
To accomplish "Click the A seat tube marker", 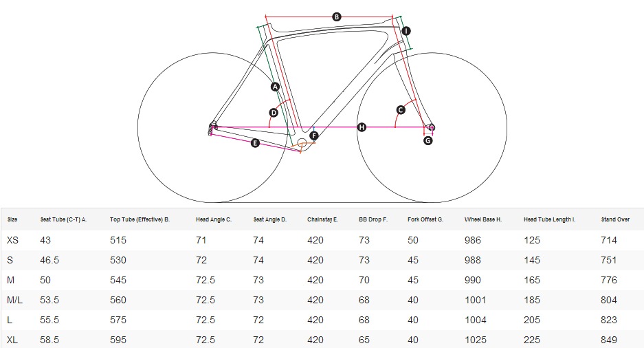I will (x=275, y=87).
